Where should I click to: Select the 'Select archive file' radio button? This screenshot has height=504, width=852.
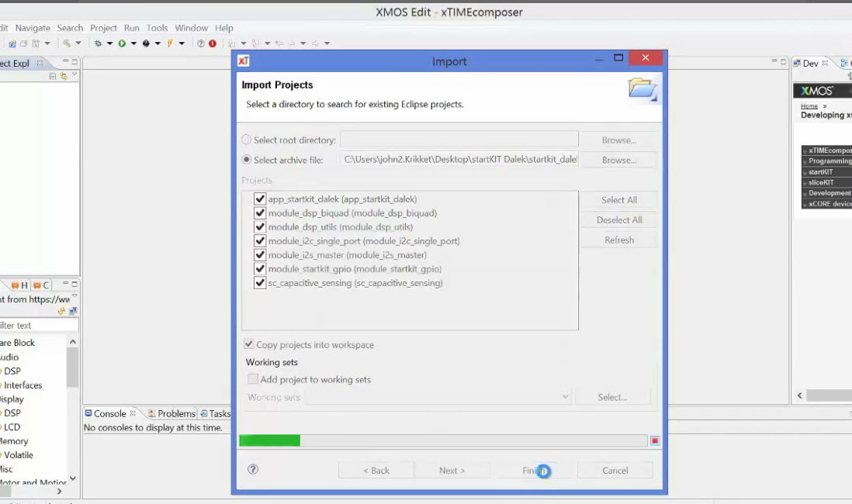point(246,160)
